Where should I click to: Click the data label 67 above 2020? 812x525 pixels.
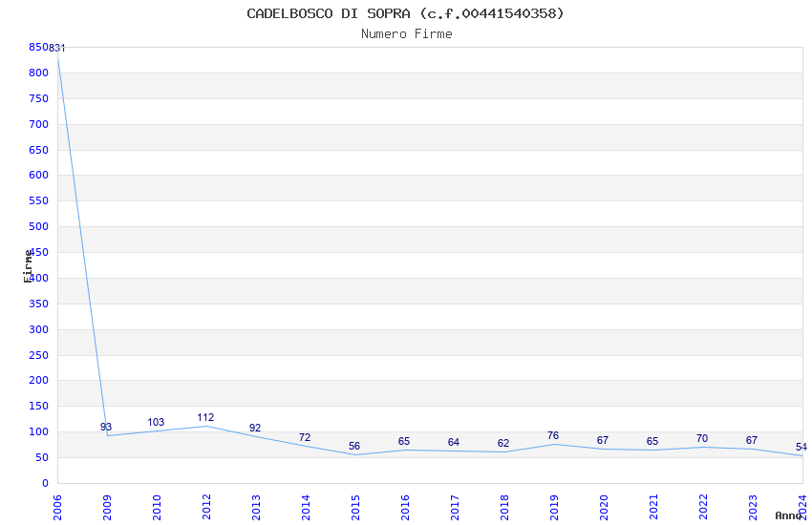pyautogui.click(x=602, y=440)
